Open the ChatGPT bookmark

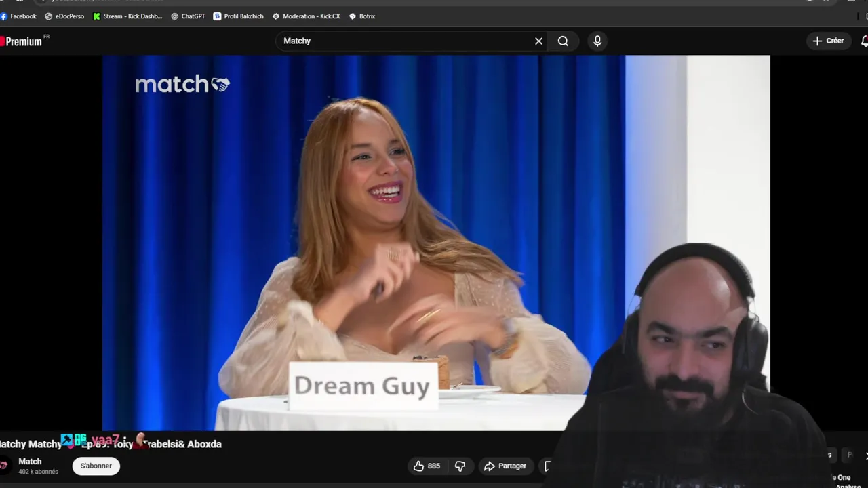point(188,16)
